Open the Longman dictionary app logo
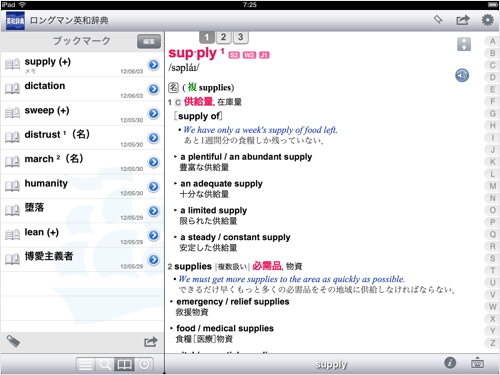Image resolution: width=500 pixels, height=375 pixels. pyautogui.click(x=15, y=21)
